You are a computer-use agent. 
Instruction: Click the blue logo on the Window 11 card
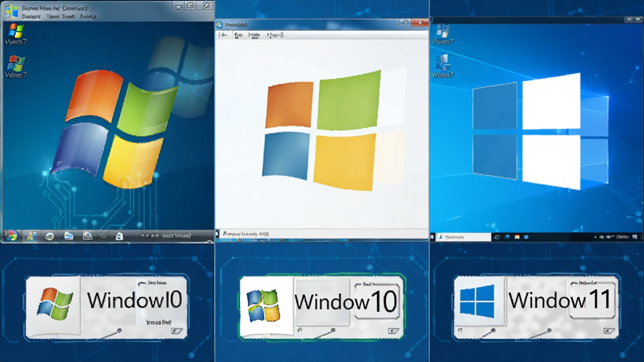coord(477,302)
